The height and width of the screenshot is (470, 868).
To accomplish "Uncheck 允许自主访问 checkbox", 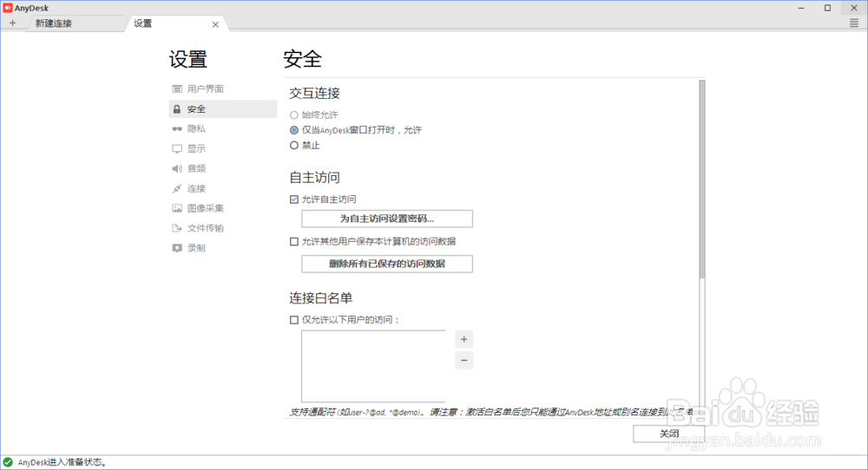I will 294,199.
